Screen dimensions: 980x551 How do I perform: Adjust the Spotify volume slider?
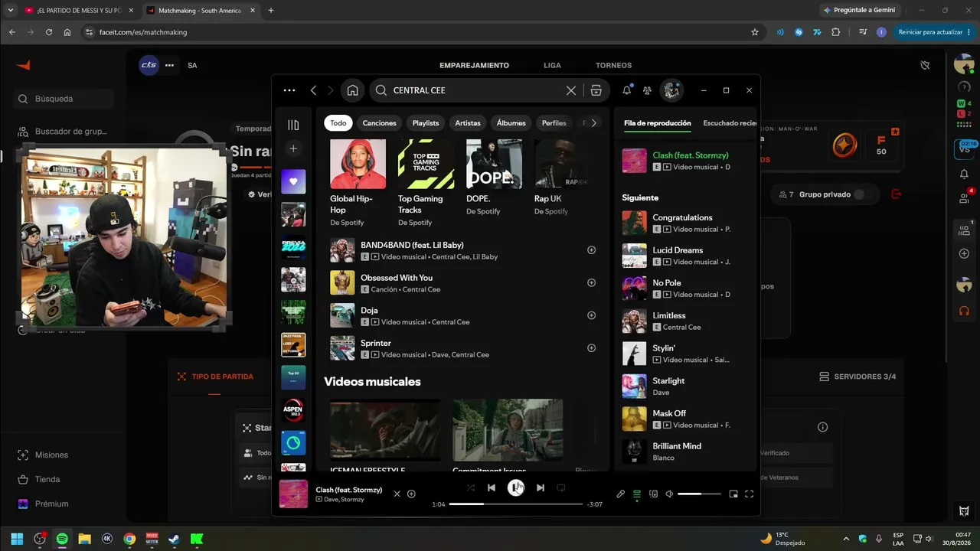point(700,494)
